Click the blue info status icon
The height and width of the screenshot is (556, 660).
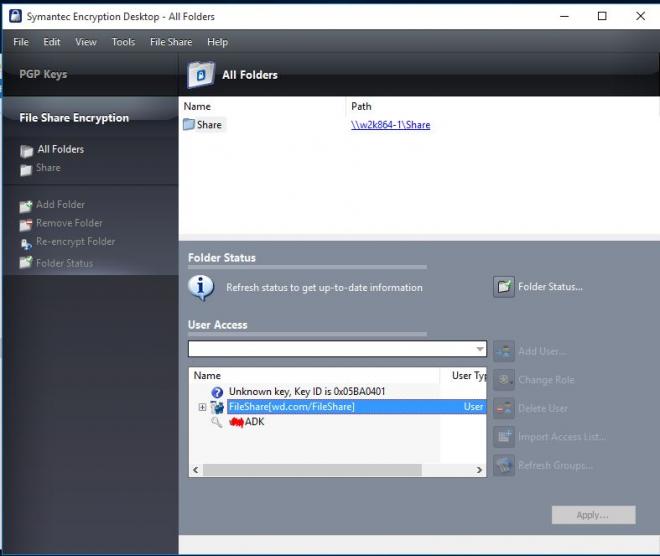201,288
